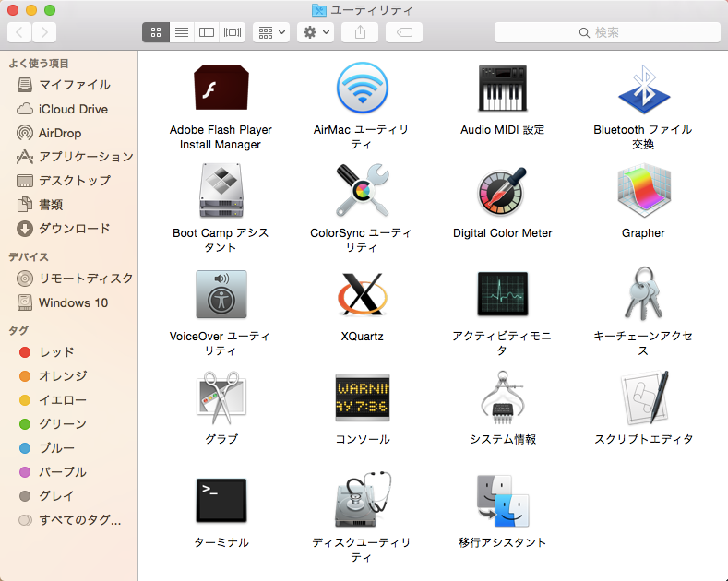Filter by the グリーン tag
728x581 pixels.
(68, 423)
